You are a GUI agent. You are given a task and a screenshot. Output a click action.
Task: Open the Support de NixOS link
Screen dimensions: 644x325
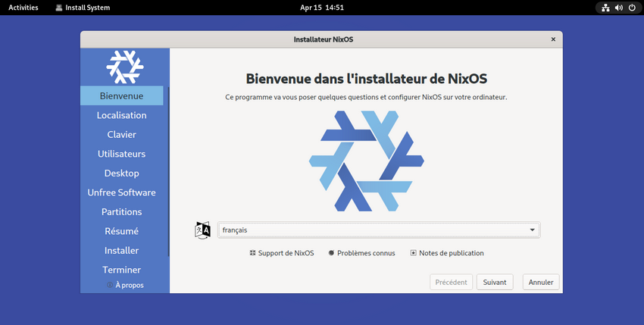[282, 253]
